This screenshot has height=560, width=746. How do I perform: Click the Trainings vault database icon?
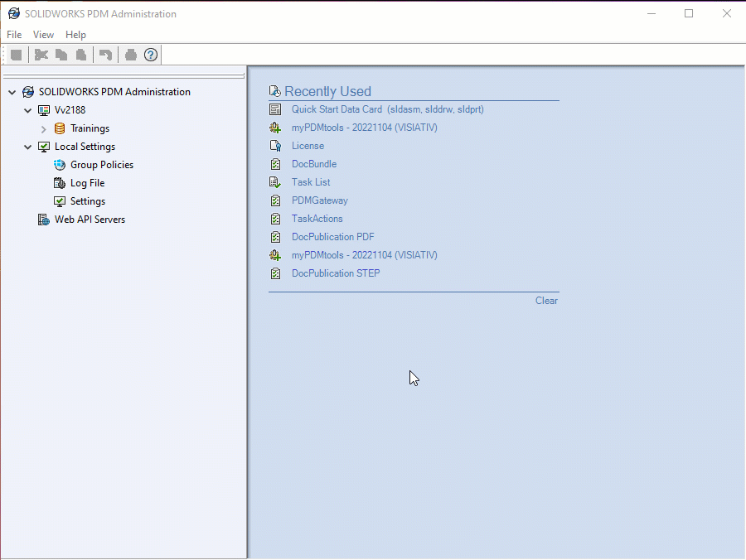point(60,128)
